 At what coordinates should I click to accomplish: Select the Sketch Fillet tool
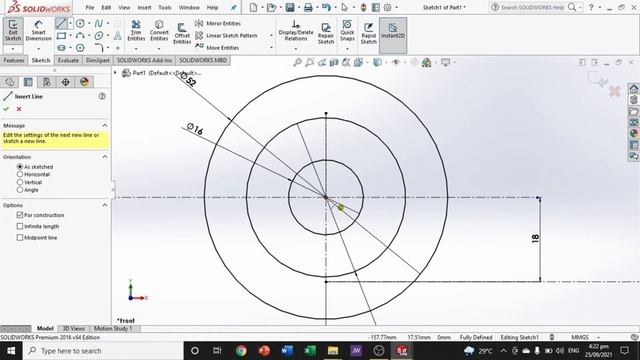pos(98,48)
